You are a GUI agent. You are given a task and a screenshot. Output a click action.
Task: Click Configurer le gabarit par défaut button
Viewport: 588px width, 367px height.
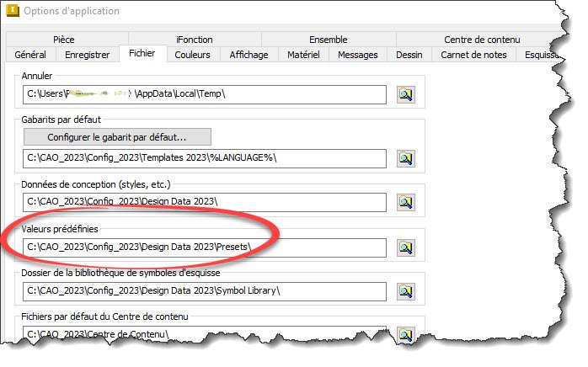[117, 136]
